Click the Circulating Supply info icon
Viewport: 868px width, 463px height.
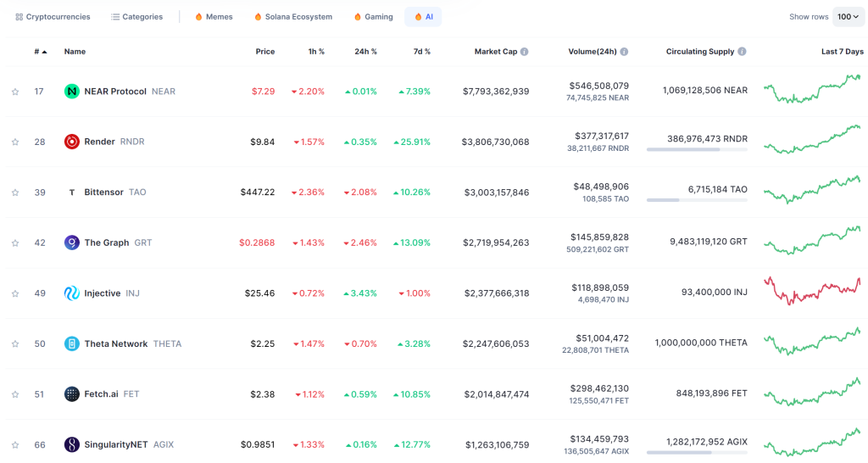point(742,52)
